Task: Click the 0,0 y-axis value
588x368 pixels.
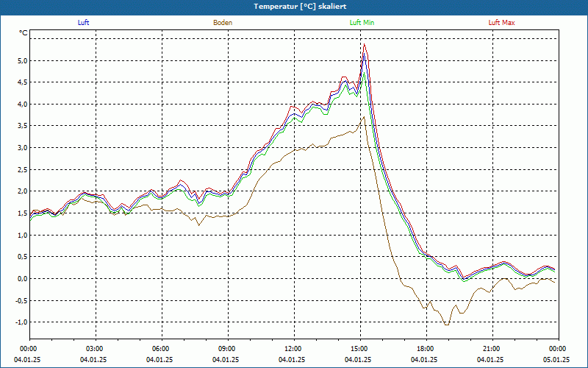Action: [x=23, y=279]
